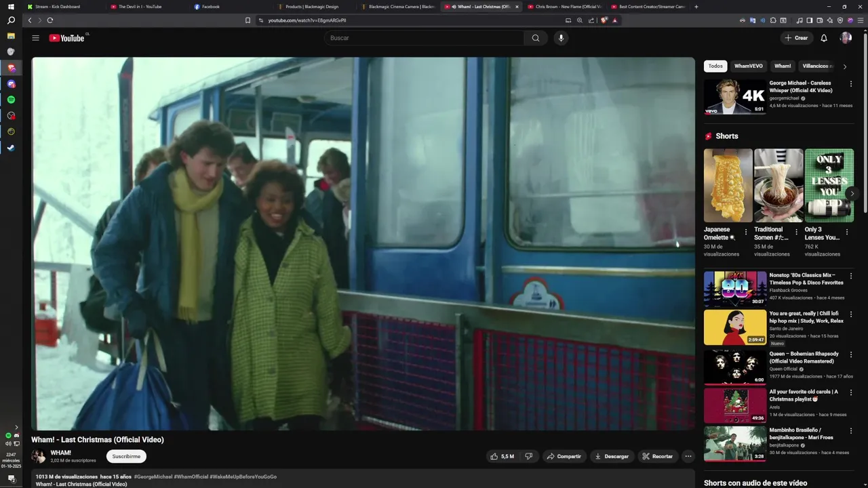This screenshot has height=488, width=868.
Task: Dislike the video with thumbs-down button
Action: [x=529, y=456]
